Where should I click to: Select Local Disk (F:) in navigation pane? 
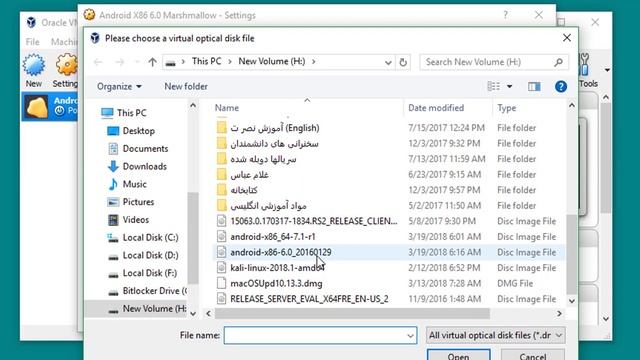(x=142, y=273)
